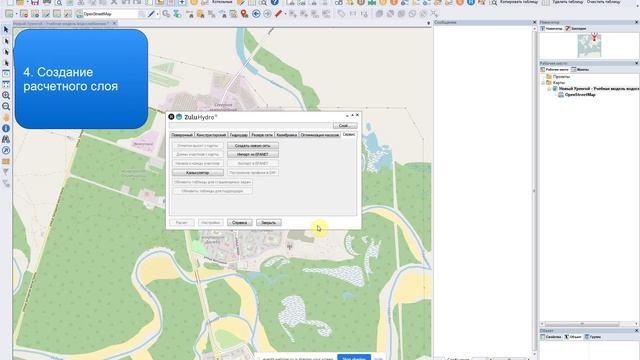Select the Проекты folder in workspace tree
This screenshot has height=360, width=640.
tap(558, 76)
